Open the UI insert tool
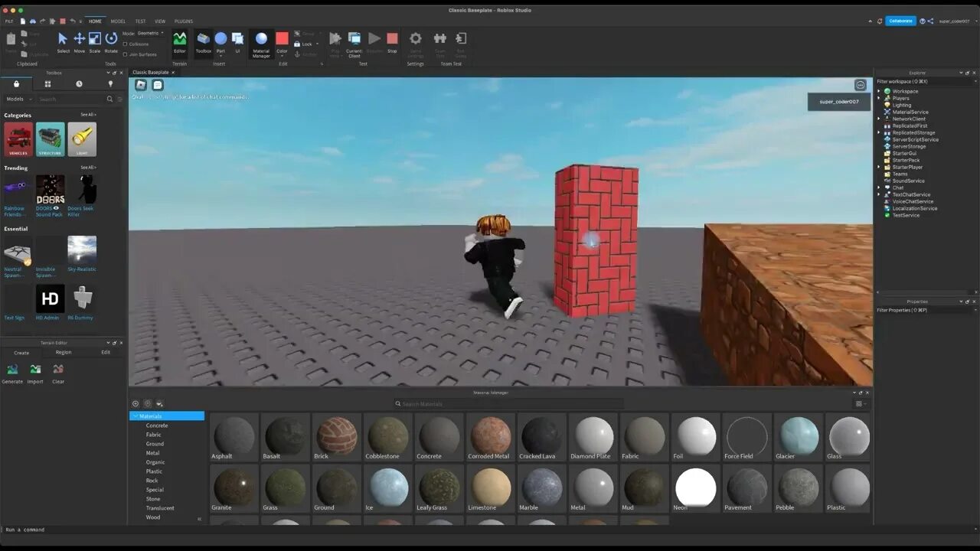 tap(237, 42)
